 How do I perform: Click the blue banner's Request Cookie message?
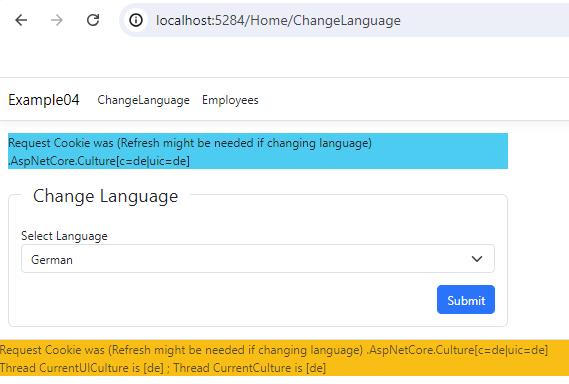(x=190, y=143)
